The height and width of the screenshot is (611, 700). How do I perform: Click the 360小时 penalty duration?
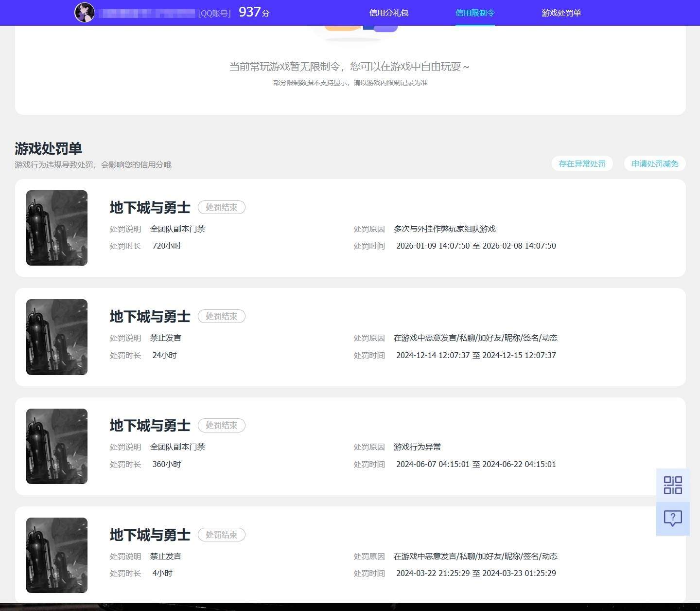point(167,464)
